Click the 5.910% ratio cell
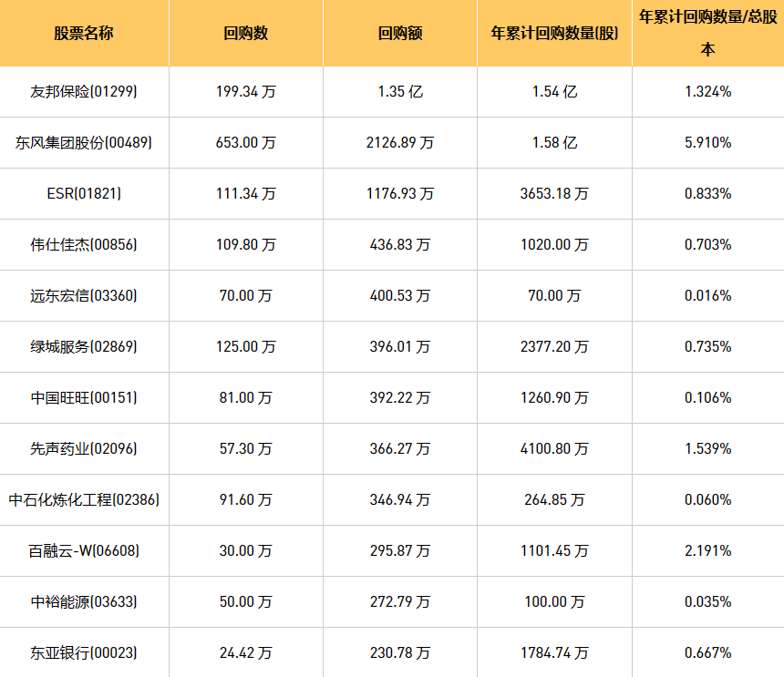This screenshot has height=677, width=784. click(x=707, y=142)
